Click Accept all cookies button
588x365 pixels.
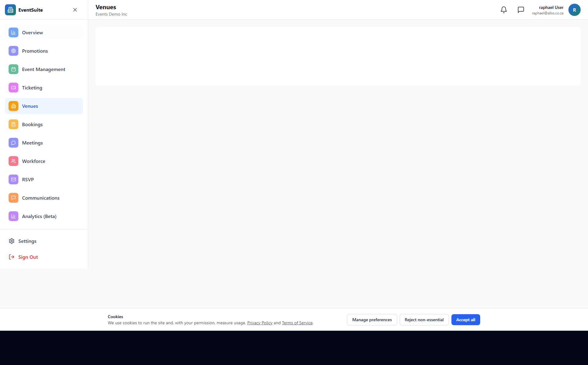466,320
